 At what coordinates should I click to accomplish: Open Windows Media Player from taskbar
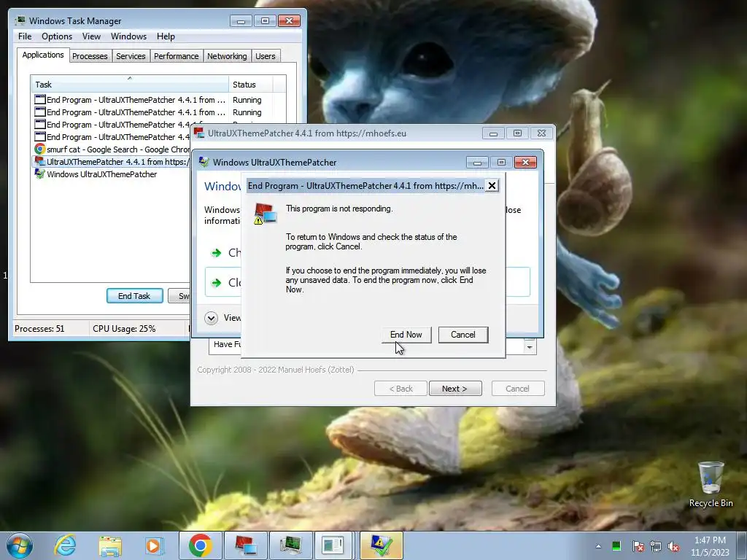[x=154, y=545]
